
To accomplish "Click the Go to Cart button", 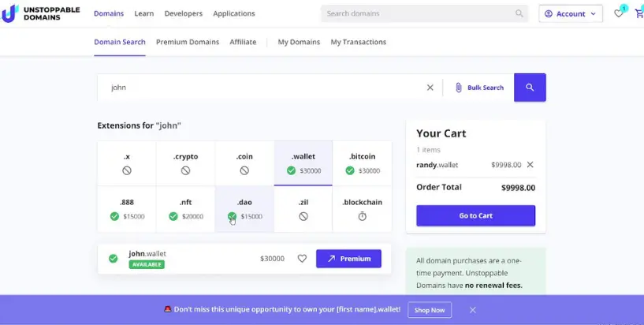I will pyautogui.click(x=475, y=215).
